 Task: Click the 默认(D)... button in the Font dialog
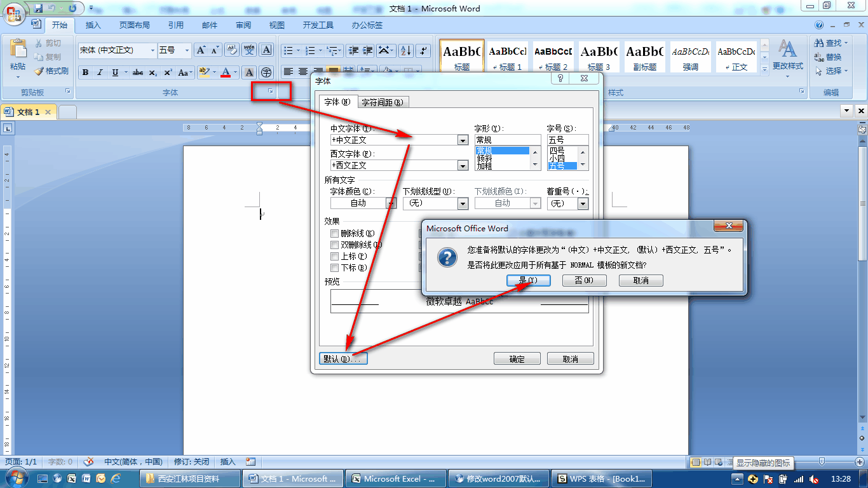(343, 359)
